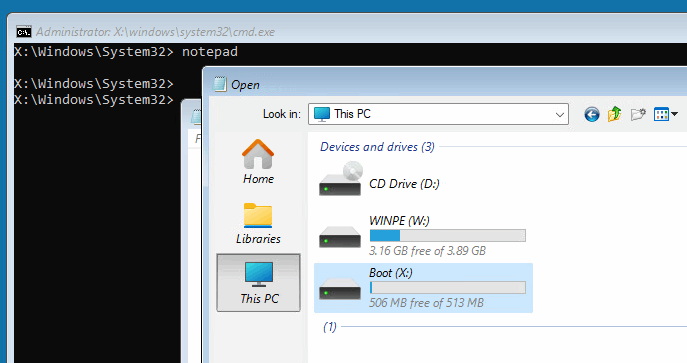Click the WINPE drive capacity bar

point(447,236)
